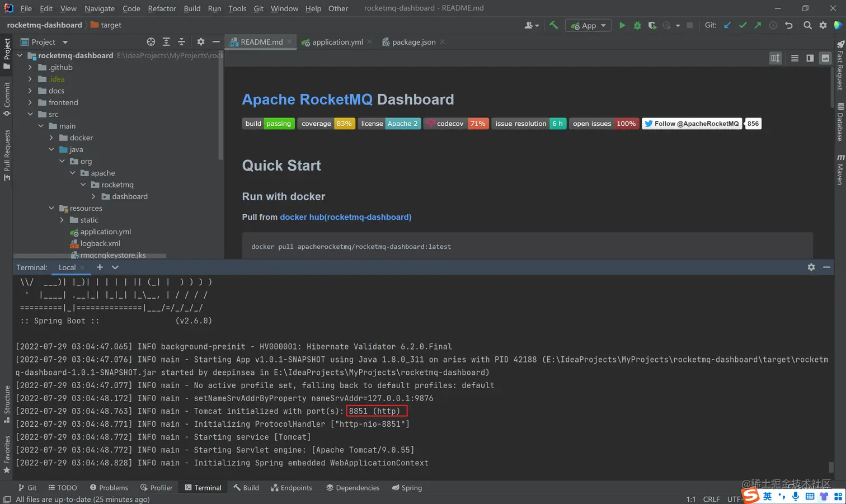
Task: Click terminal vertical scrollbar thumb
Action: pos(831,467)
